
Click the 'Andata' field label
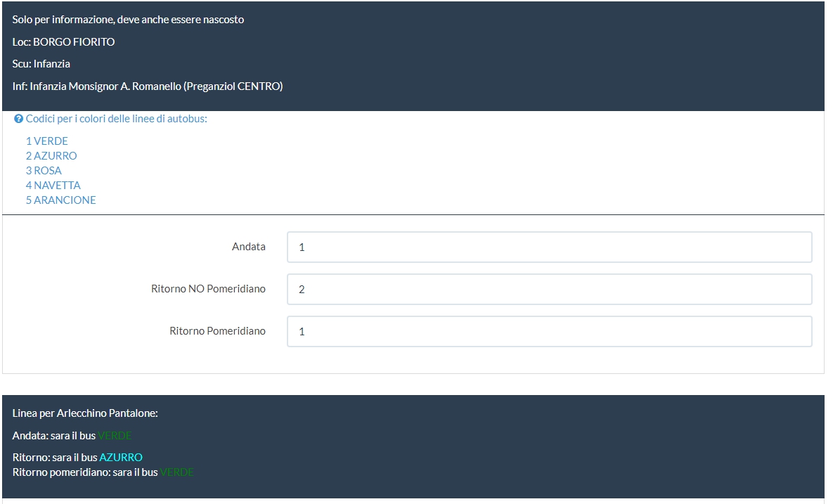pos(249,247)
